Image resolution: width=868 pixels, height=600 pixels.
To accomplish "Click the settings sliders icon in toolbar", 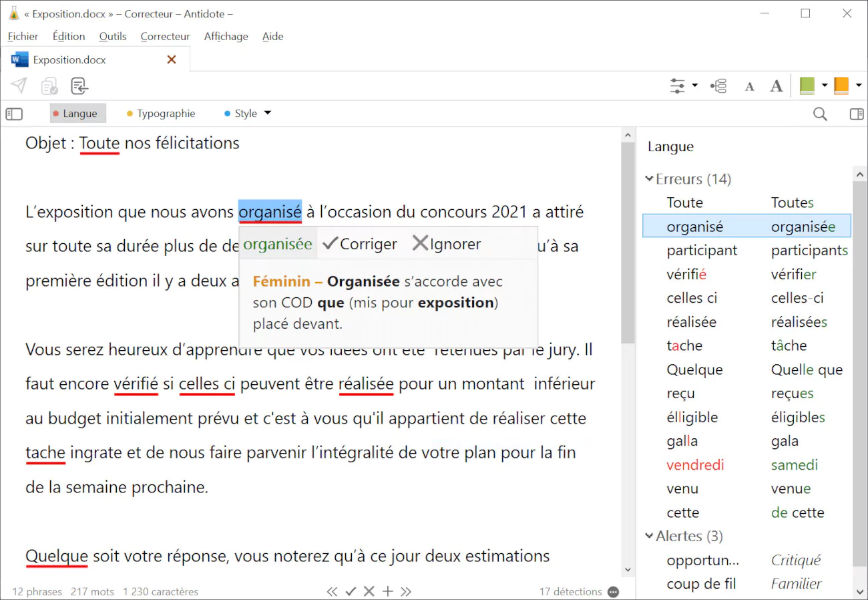I will (678, 86).
